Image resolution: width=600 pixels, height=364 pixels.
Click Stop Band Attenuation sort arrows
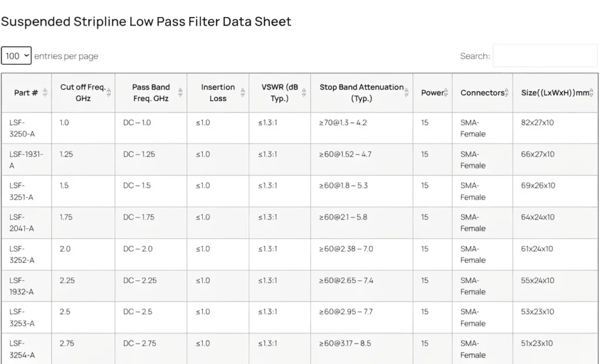pos(407,92)
